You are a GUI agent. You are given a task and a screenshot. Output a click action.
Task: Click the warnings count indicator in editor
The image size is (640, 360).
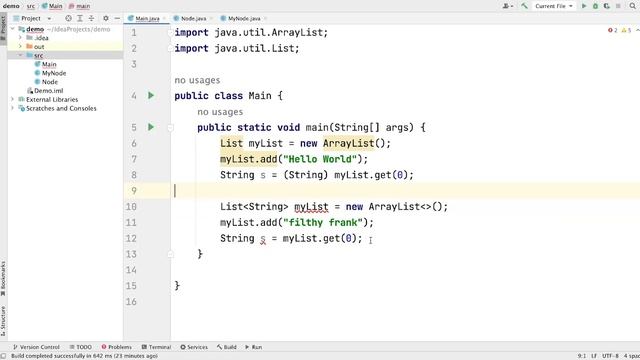coord(627,30)
